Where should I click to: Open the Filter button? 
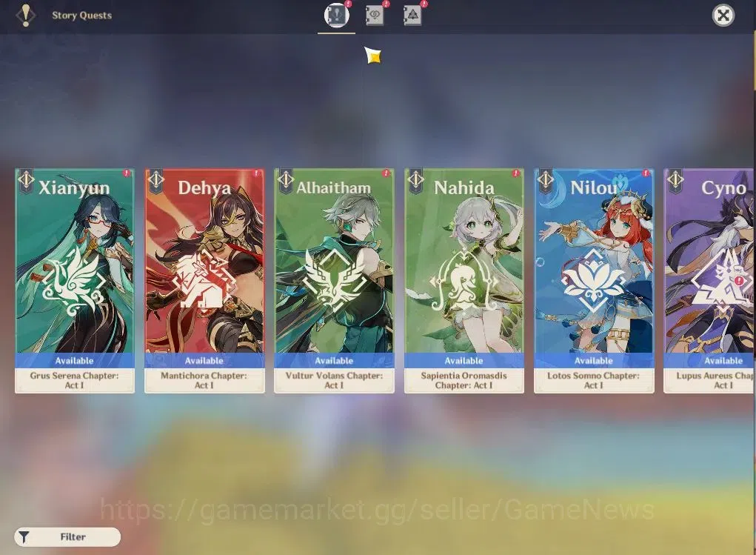67,536
